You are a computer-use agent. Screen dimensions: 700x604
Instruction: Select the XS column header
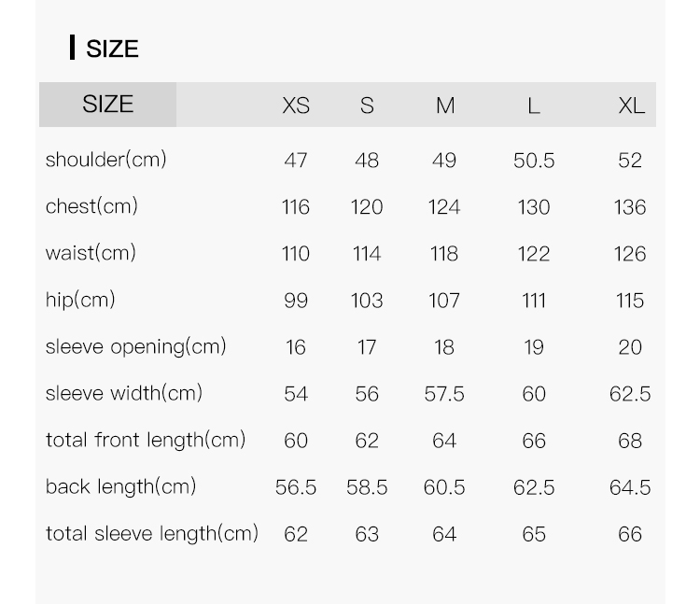pyautogui.click(x=296, y=105)
